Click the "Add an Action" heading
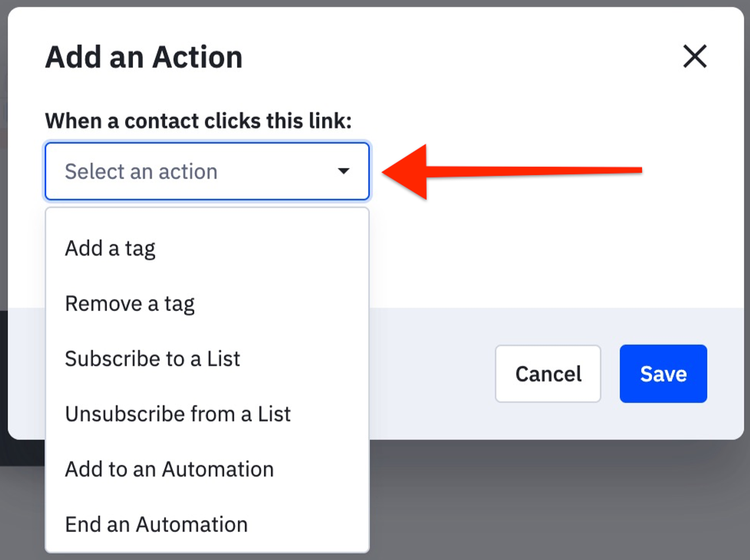 coord(144,57)
